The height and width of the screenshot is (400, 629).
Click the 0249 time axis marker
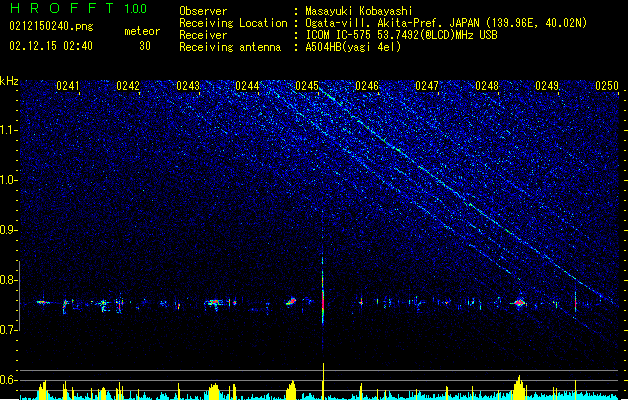point(547,86)
